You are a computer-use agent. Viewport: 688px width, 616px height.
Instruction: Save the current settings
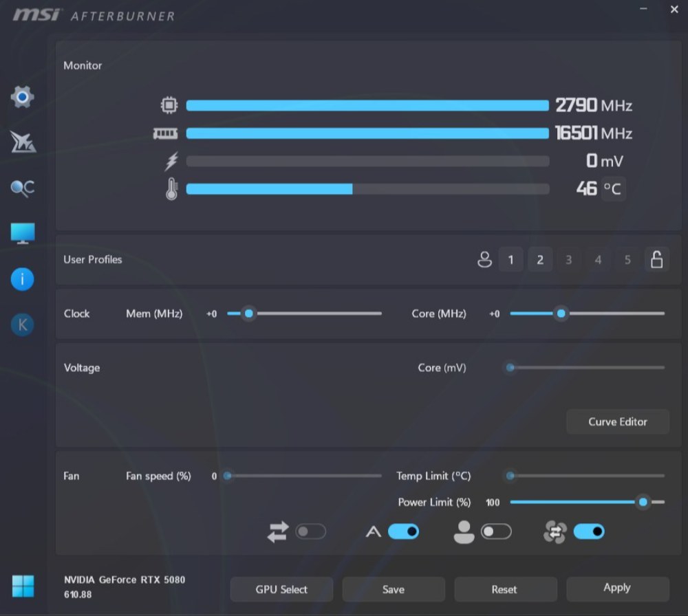point(394,589)
